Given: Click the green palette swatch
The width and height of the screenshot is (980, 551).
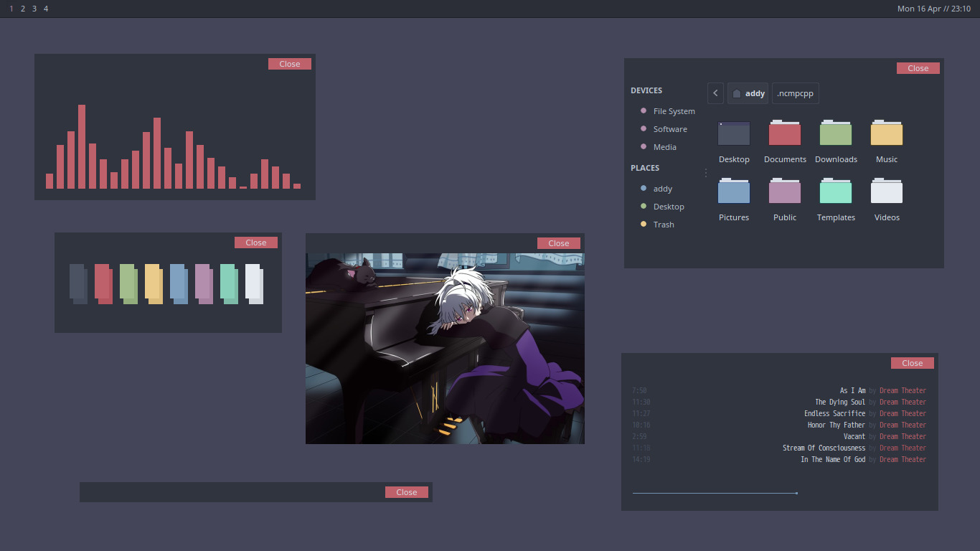Looking at the screenshot, I should click(x=128, y=283).
